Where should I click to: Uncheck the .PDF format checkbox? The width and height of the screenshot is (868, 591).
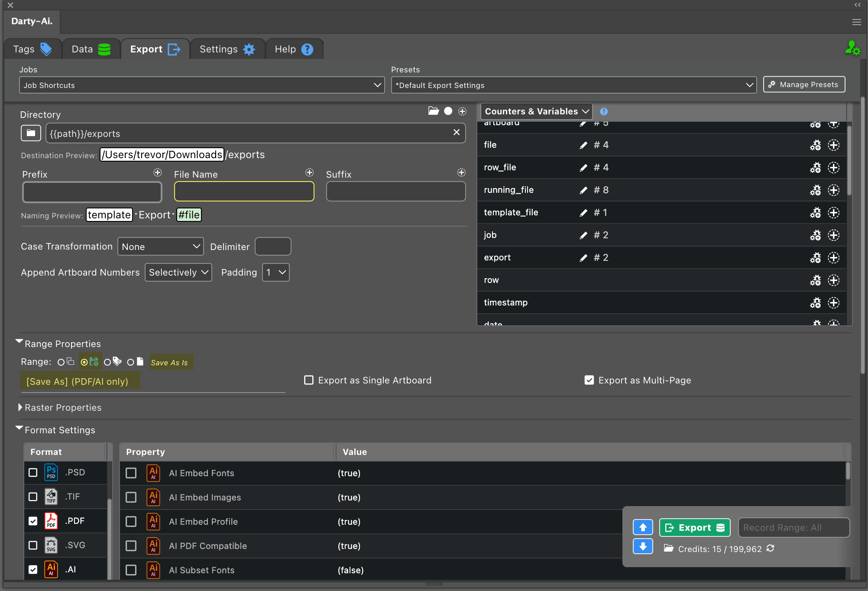[x=33, y=521]
